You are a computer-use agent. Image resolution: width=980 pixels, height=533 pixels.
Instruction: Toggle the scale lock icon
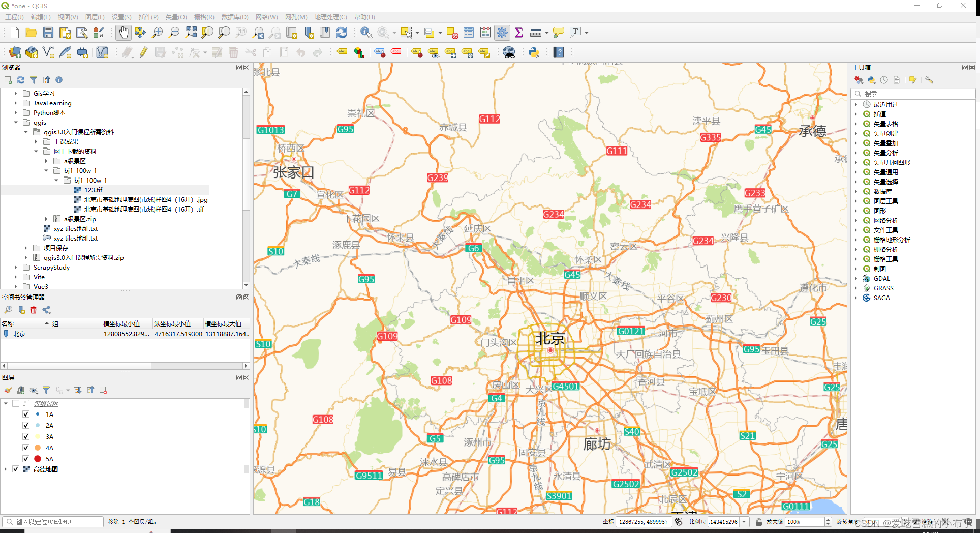pos(759,522)
